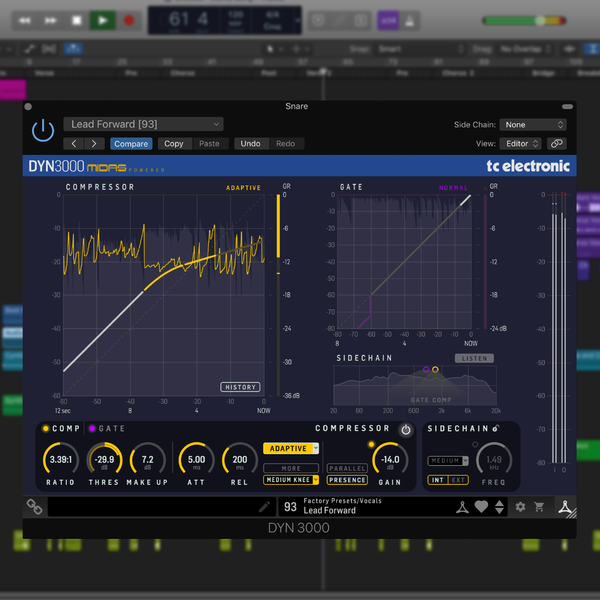Switch to the GATE tab
Viewport: 600px width, 600px height.
[x=107, y=429]
